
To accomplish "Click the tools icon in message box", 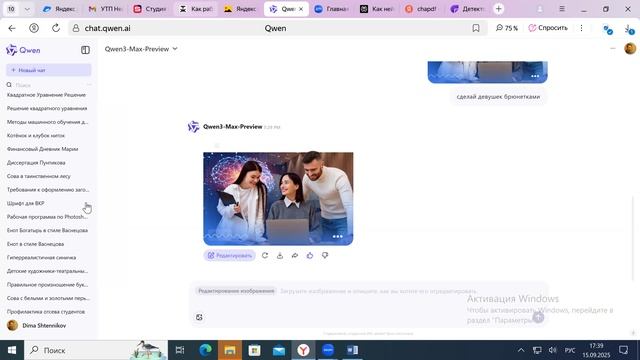I will pos(199,317).
